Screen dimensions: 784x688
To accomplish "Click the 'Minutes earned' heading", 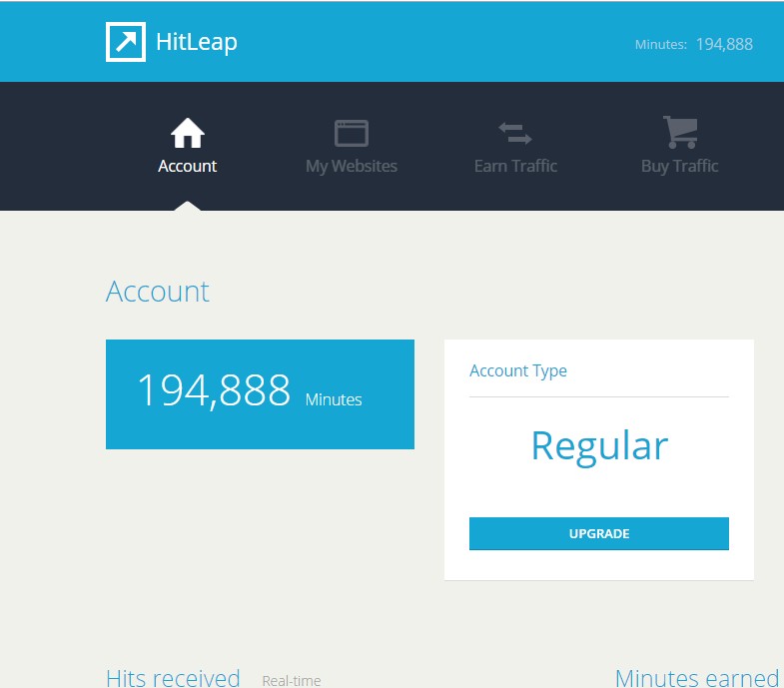I will pos(697,678).
